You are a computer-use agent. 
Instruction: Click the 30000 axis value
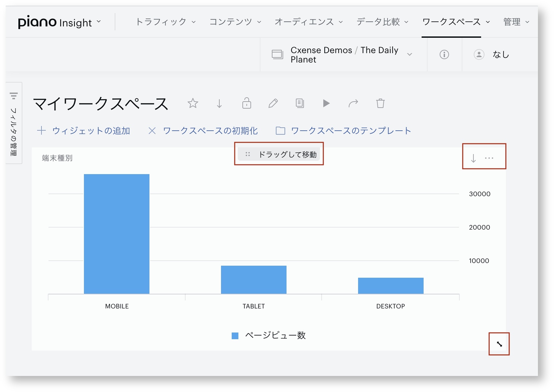tap(480, 194)
